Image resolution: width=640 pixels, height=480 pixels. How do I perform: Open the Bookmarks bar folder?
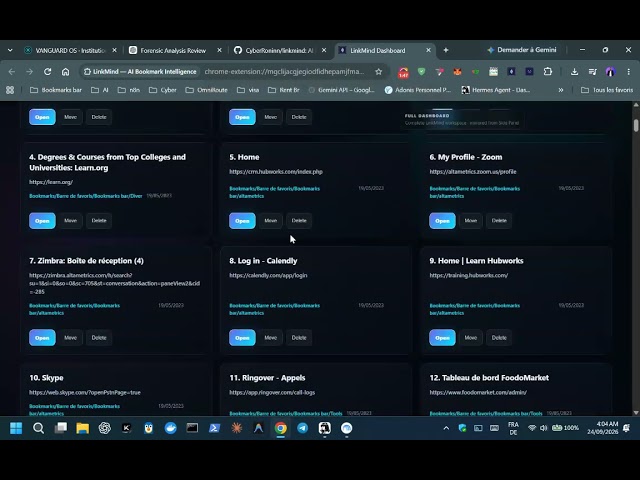56,90
